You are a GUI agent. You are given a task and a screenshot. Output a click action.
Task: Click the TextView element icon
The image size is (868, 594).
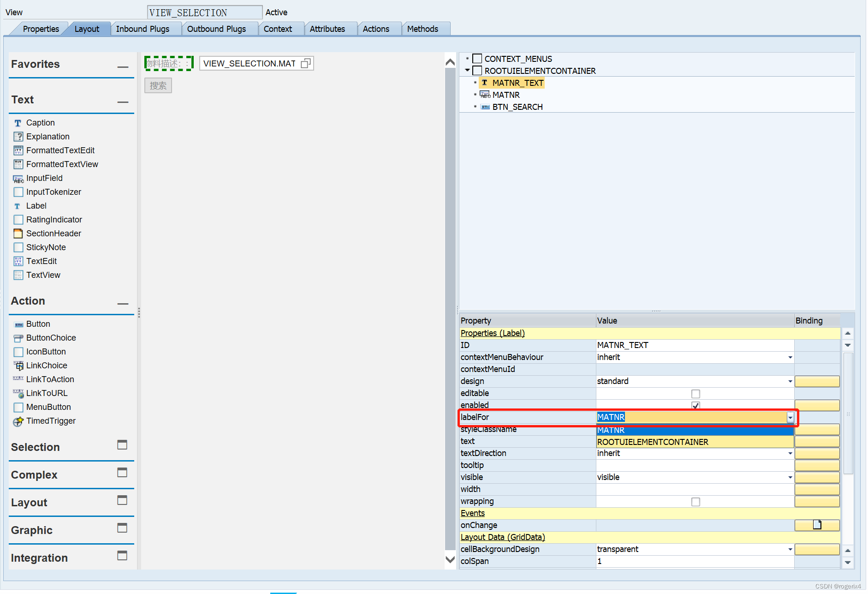tap(18, 275)
